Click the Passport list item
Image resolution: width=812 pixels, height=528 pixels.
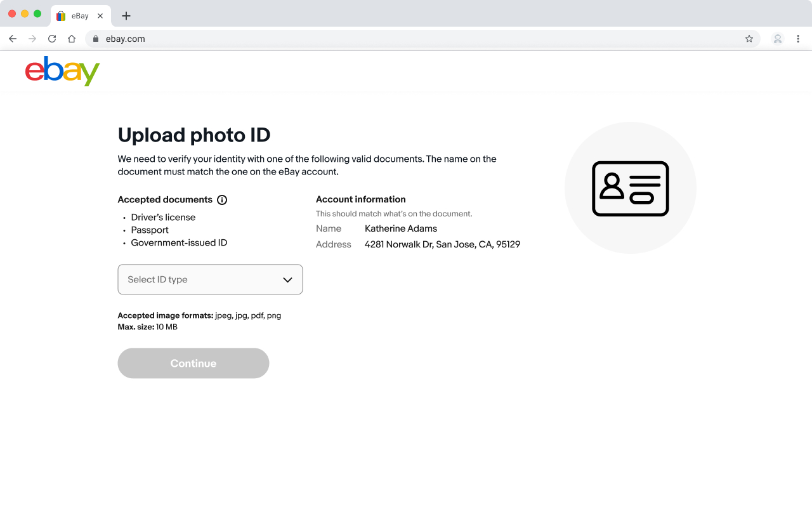pos(150,230)
